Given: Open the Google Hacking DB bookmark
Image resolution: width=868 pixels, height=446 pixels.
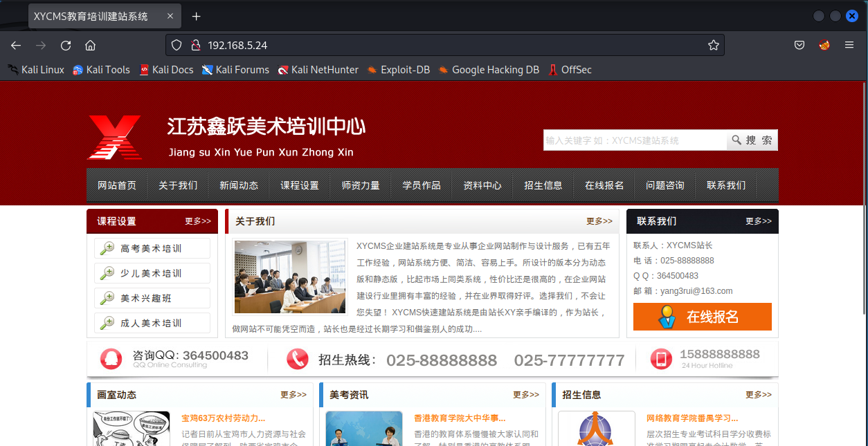Looking at the screenshot, I should coord(489,70).
